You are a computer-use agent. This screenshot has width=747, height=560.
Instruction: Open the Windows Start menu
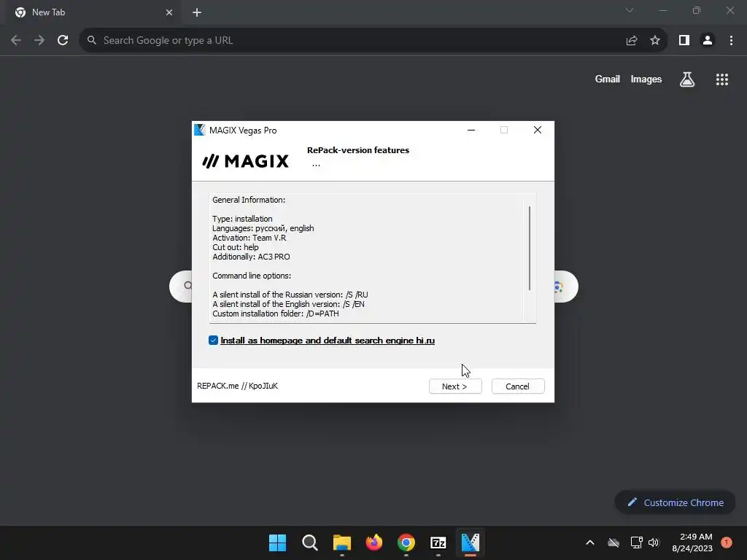pos(278,542)
